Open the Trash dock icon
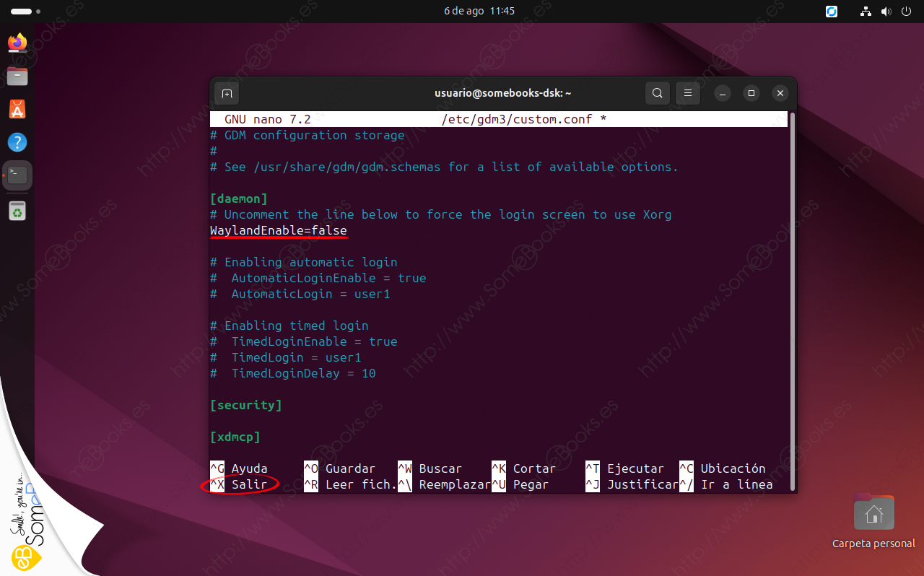 (17, 211)
